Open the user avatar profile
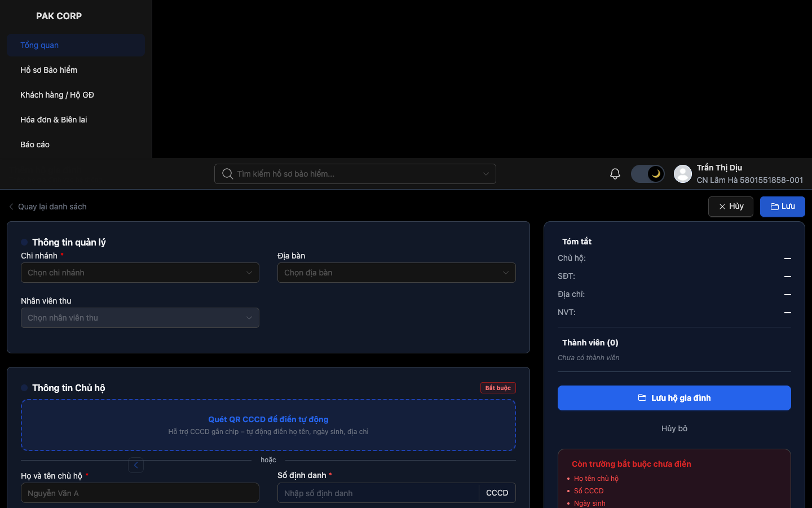The image size is (812, 508). (683, 174)
